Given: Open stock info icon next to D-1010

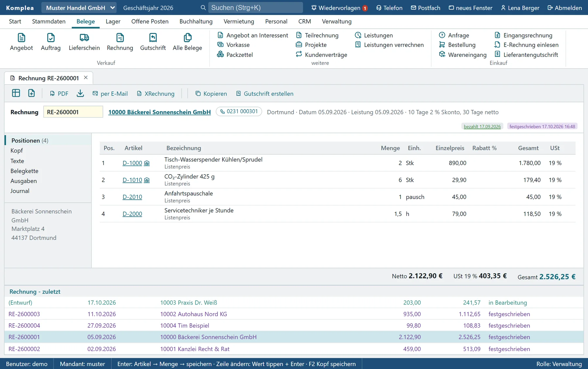Looking at the screenshot, I should [147, 180].
